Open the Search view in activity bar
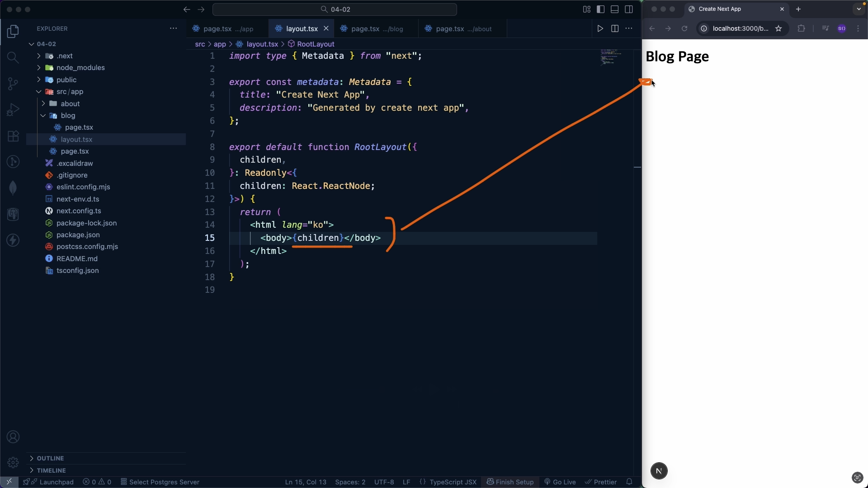 13,57
